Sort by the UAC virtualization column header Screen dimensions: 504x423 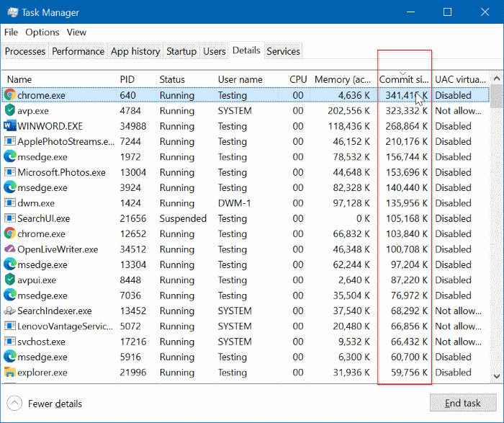[460, 79]
